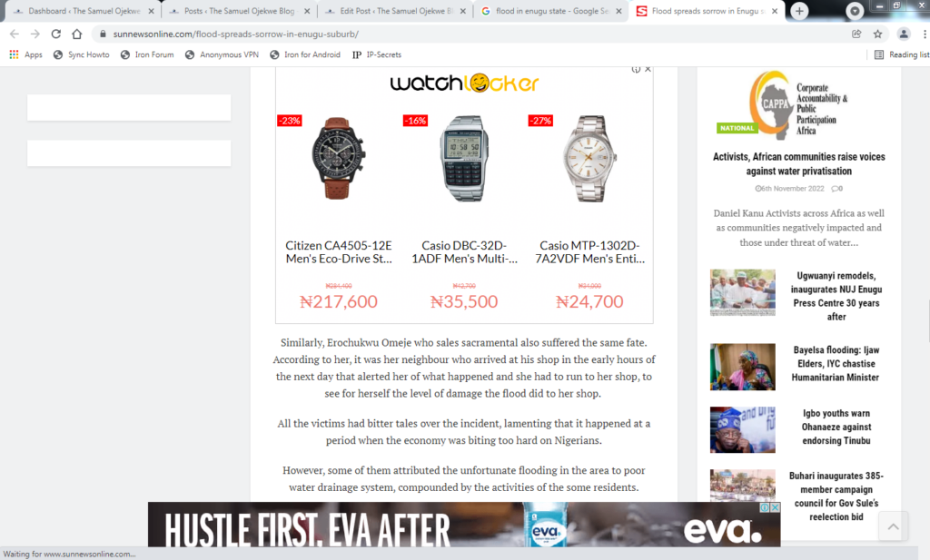The height and width of the screenshot is (560, 930).
Task: Switch to the Dashboard Samuel Ojekwe tab
Action: (83, 11)
